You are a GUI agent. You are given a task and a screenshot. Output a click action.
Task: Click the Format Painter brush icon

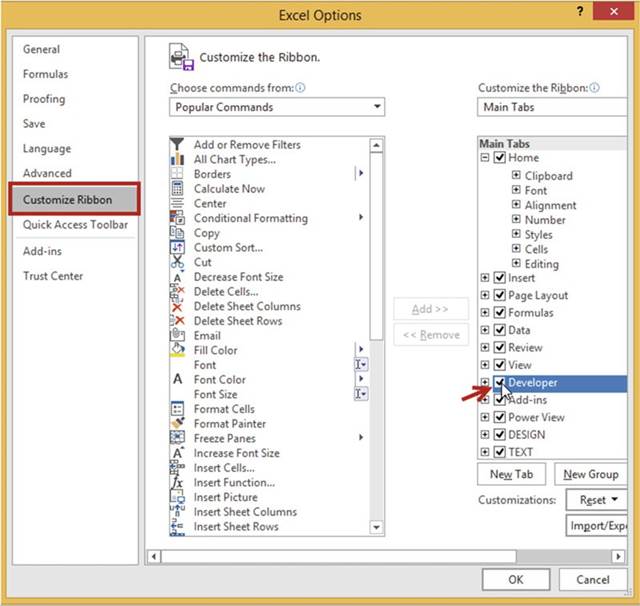(177, 423)
